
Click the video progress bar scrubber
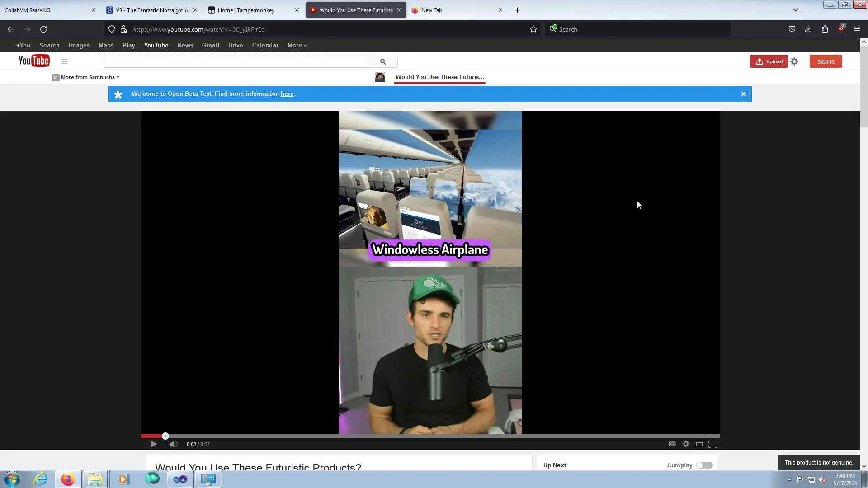165,436
